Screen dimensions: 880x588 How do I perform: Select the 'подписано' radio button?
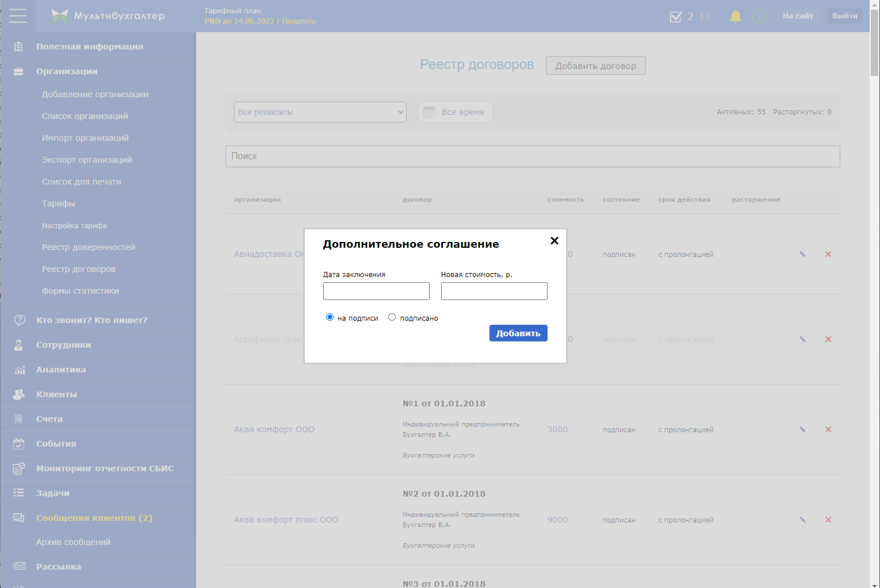[392, 317]
